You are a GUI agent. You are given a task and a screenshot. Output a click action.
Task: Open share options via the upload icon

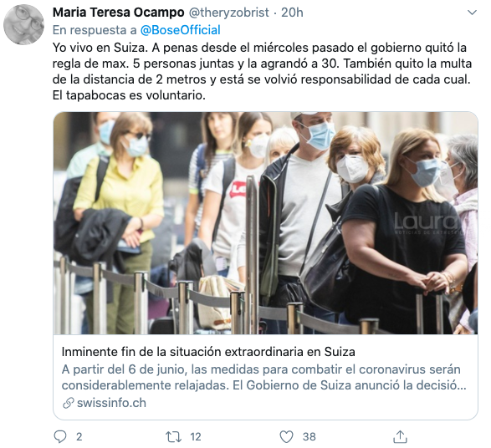tap(400, 436)
